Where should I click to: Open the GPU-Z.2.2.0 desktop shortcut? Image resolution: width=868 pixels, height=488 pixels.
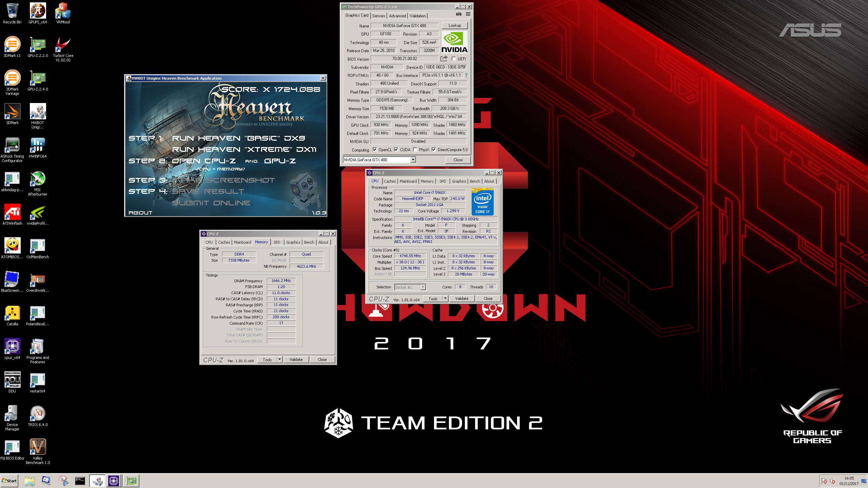tap(38, 47)
